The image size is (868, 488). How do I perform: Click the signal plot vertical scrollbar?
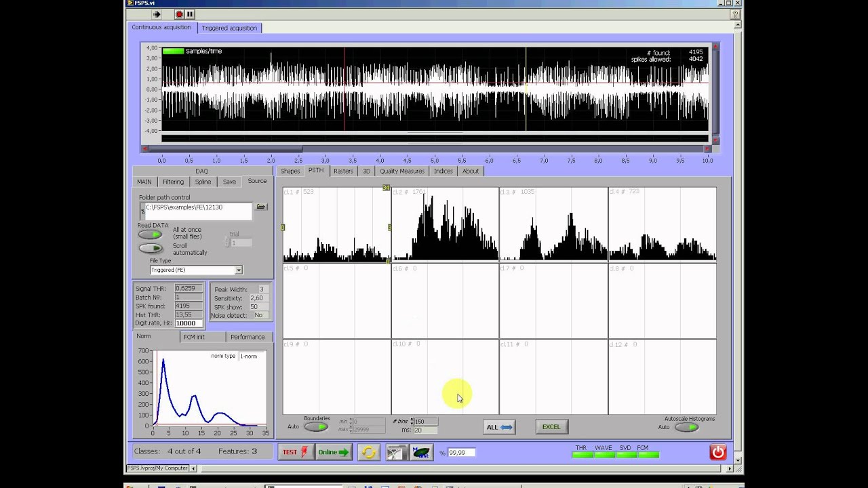tap(715, 94)
